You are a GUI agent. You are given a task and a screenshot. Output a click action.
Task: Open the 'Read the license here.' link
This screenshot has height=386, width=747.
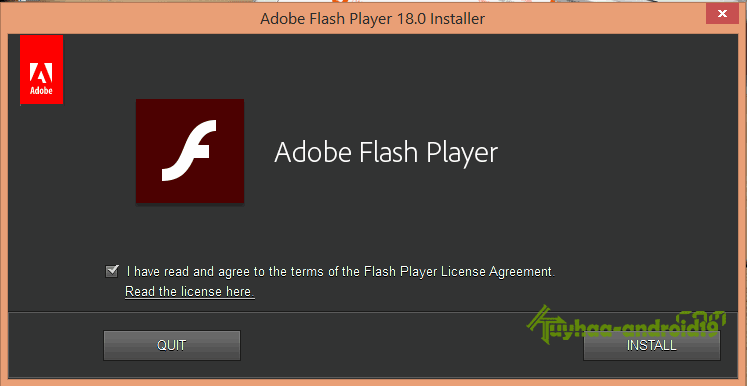[190, 292]
